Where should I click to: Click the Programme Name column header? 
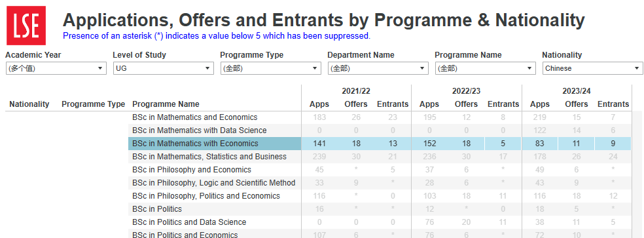166,104
